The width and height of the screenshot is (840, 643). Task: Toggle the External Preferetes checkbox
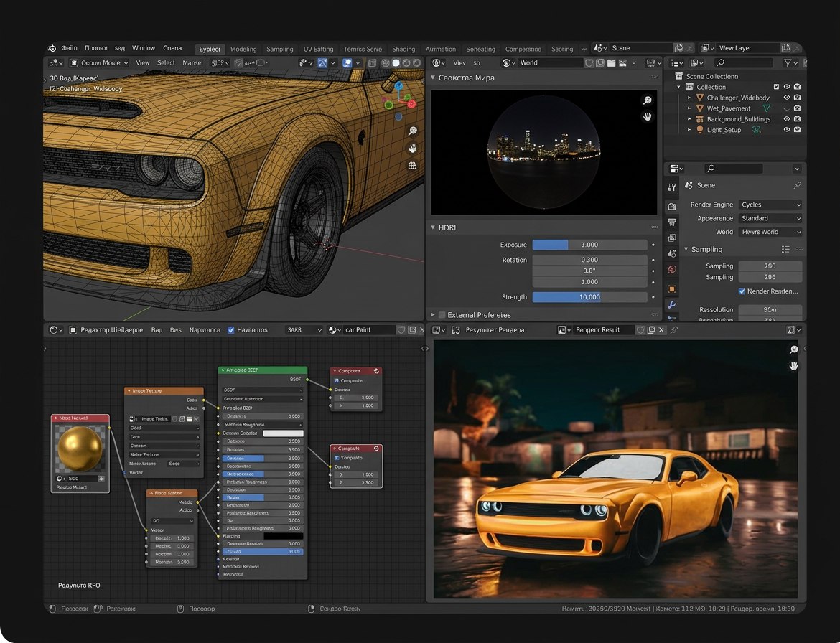coord(442,315)
